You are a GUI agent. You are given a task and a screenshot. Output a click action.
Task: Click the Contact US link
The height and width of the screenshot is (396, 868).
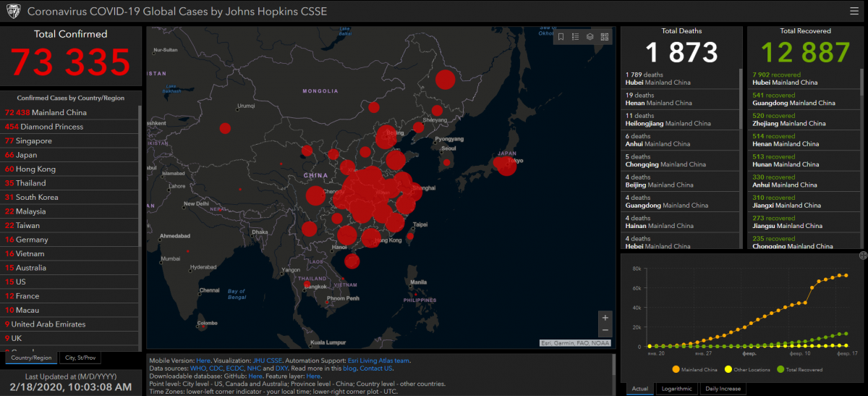click(x=376, y=368)
